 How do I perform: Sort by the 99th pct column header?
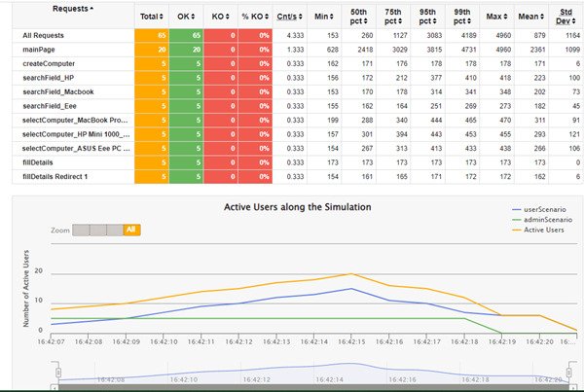[461, 17]
